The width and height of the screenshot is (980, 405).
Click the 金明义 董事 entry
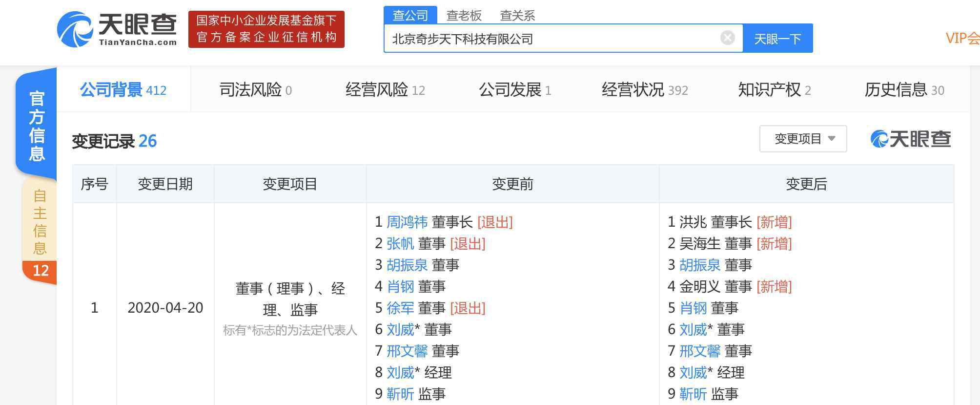(730, 287)
